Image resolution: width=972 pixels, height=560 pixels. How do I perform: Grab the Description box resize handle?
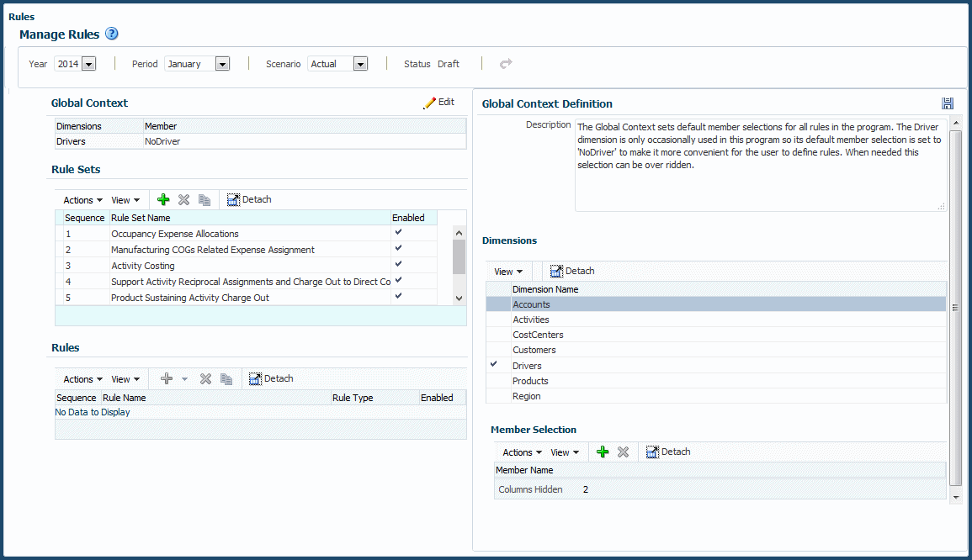pyautogui.click(x=942, y=206)
